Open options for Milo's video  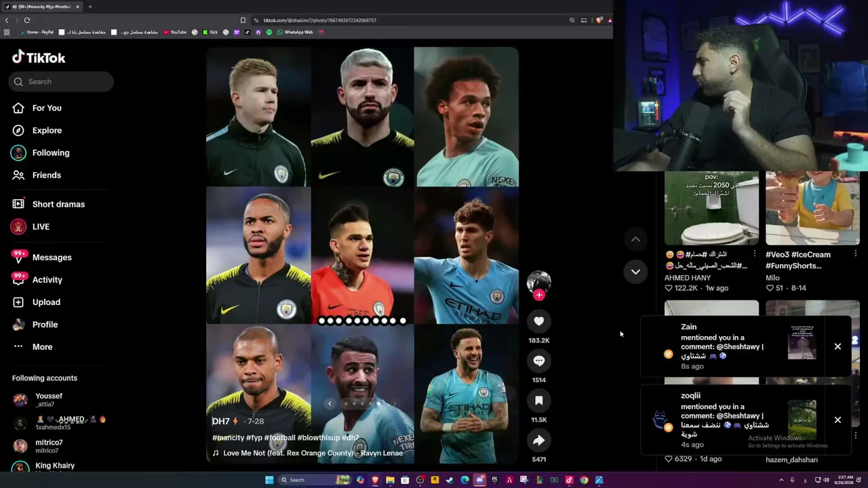pos(855,254)
